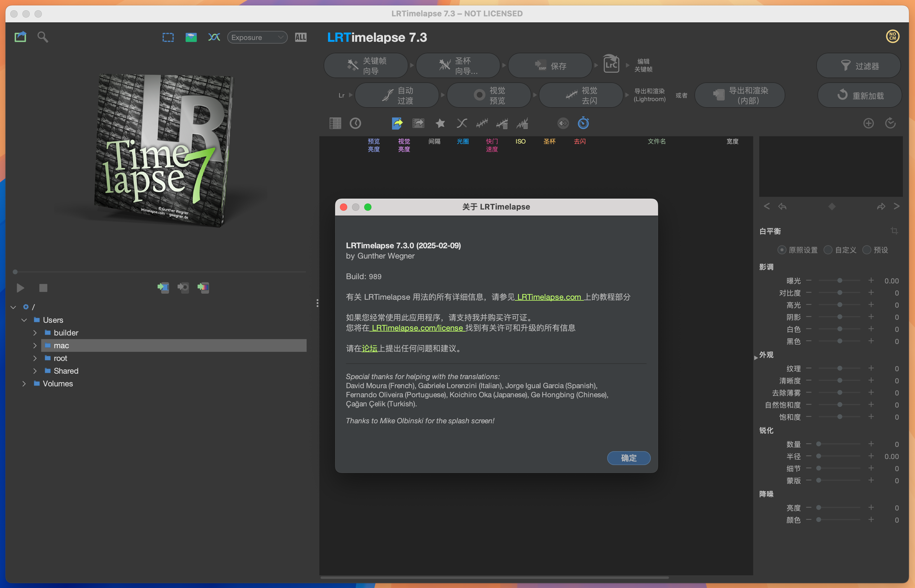Expand the mac folder
This screenshot has width=915, height=588.
coord(35,345)
